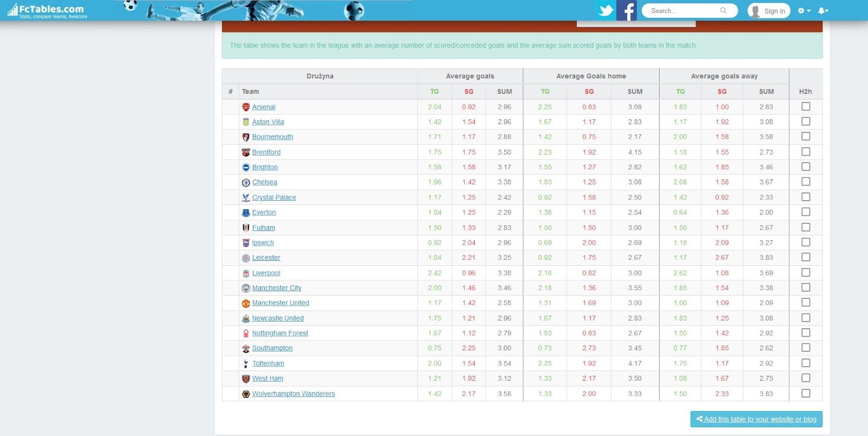Tick the H2h checkbox for Brentford

tap(806, 152)
